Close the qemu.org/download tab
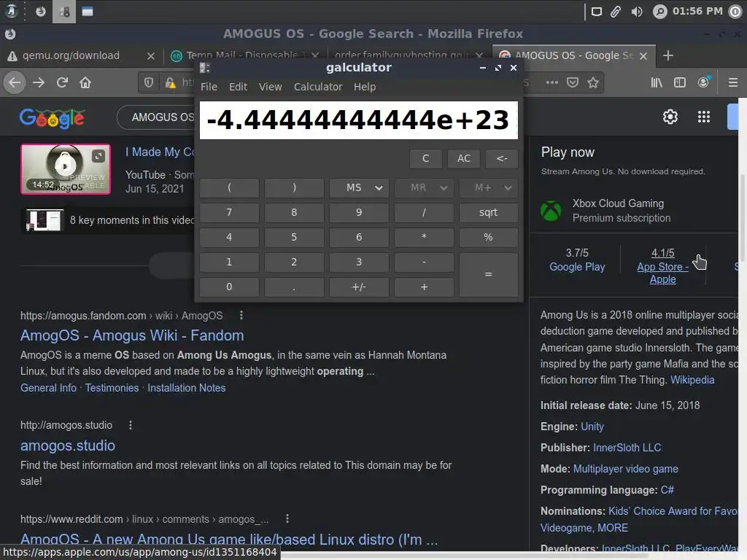The image size is (747, 560). click(151, 56)
